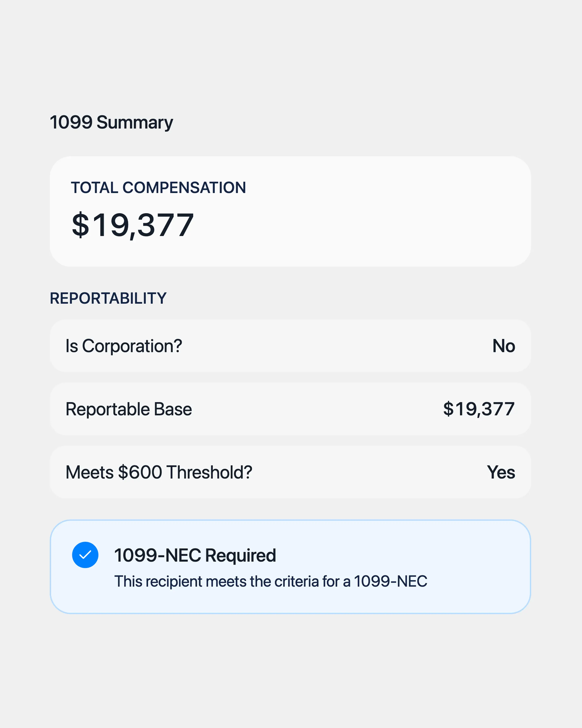582x728 pixels.
Task: Click the large $19,377 total compensation amount
Action: click(x=133, y=225)
